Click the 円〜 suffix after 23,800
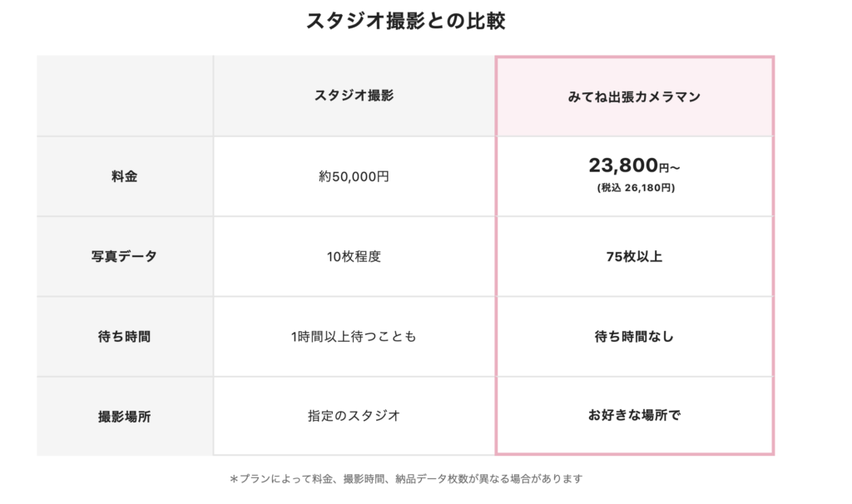This screenshot has width=852, height=504. (670, 168)
